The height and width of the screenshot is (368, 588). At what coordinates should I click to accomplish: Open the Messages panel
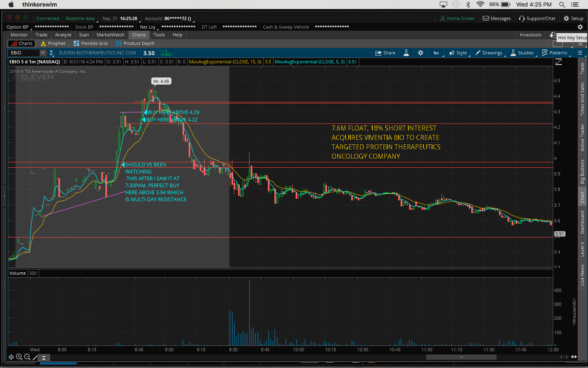497,18
